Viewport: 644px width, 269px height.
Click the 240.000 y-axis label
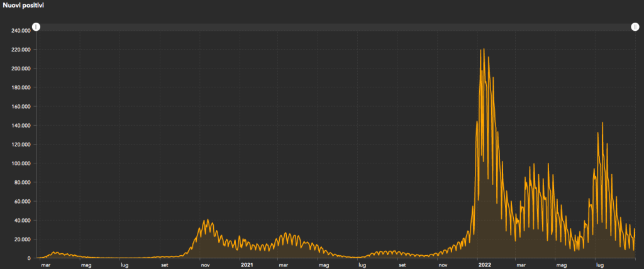pos(21,30)
